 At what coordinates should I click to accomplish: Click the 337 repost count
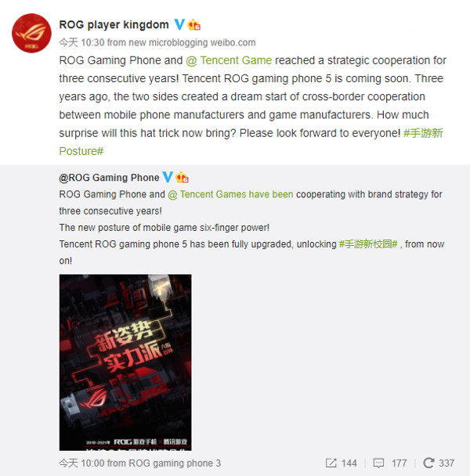[446, 463]
